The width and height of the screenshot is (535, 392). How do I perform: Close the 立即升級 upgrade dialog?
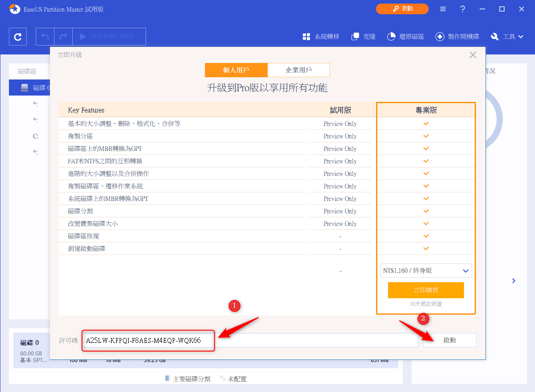coord(472,55)
